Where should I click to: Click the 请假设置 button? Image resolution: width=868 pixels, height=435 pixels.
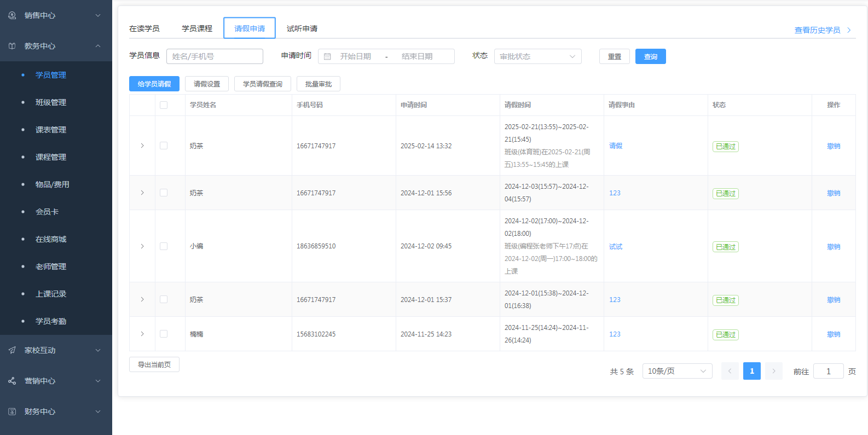[207, 84]
